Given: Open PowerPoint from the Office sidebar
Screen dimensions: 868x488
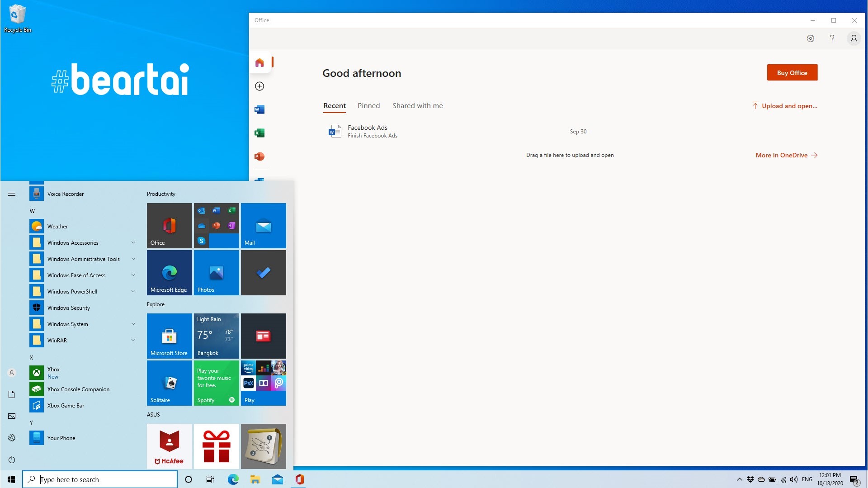Looking at the screenshot, I should 259,156.
